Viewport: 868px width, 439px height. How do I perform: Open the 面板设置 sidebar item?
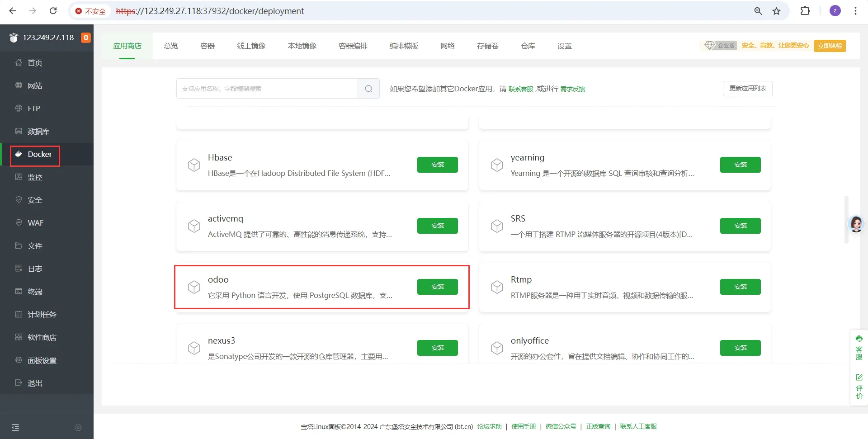pyautogui.click(x=47, y=360)
